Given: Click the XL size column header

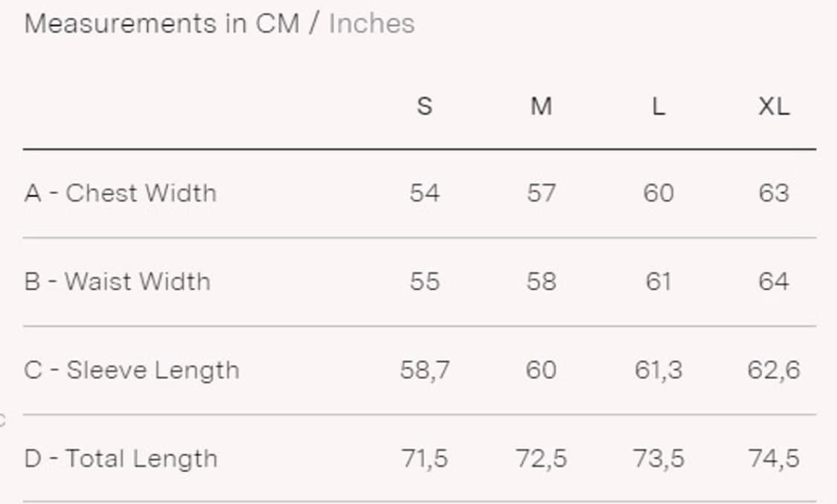Looking at the screenshot, I should coord(774,107).
